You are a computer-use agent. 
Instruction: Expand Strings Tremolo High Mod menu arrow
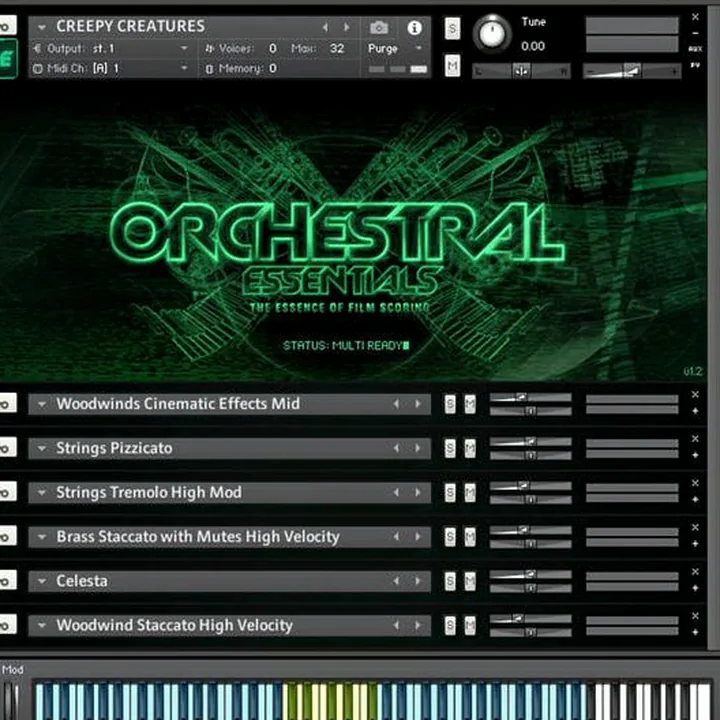coord(42,492)
